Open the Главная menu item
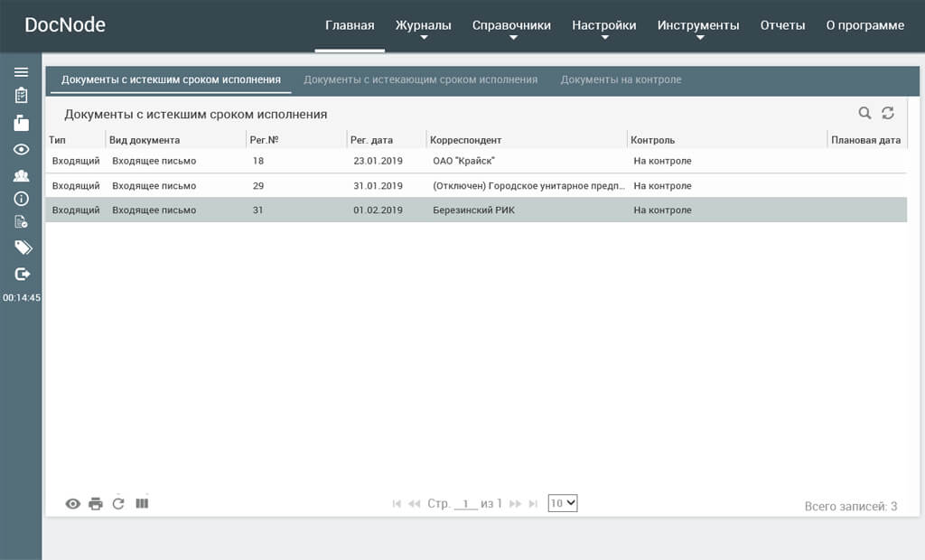This screenshot has width=925, height=560. [x=350, y=25]
